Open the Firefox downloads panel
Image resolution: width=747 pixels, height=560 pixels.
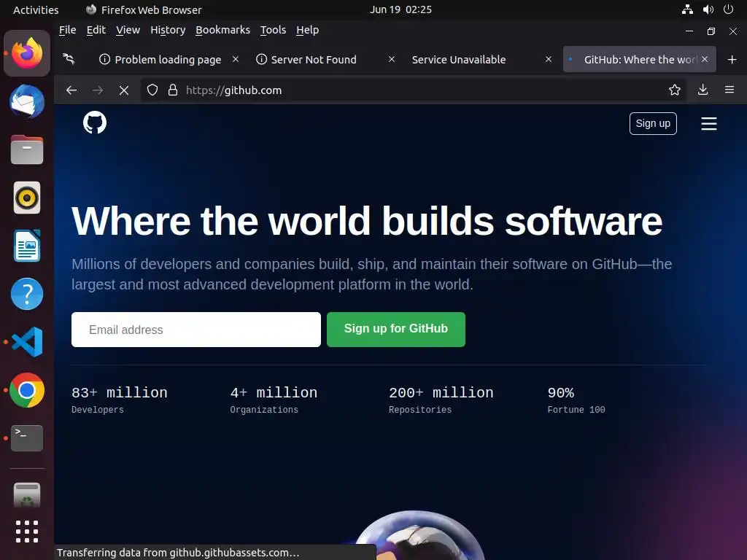(703, 90)
